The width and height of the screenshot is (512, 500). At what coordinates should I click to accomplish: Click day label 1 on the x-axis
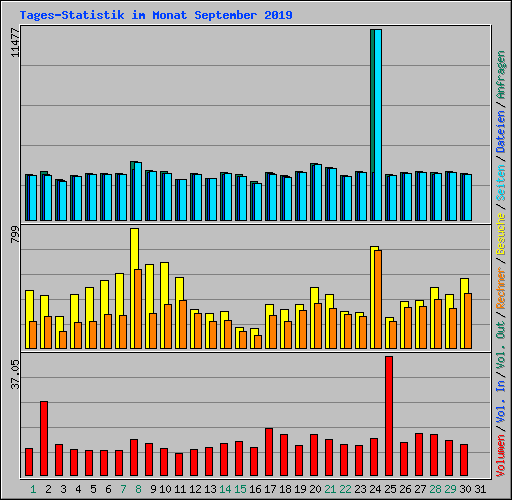coord(33,489)
